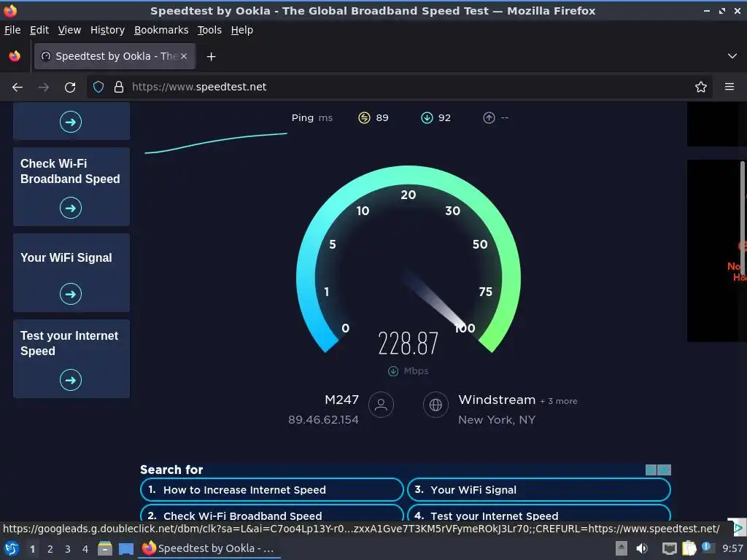
Task: Open the Tools menu
Action: (209, 30)
